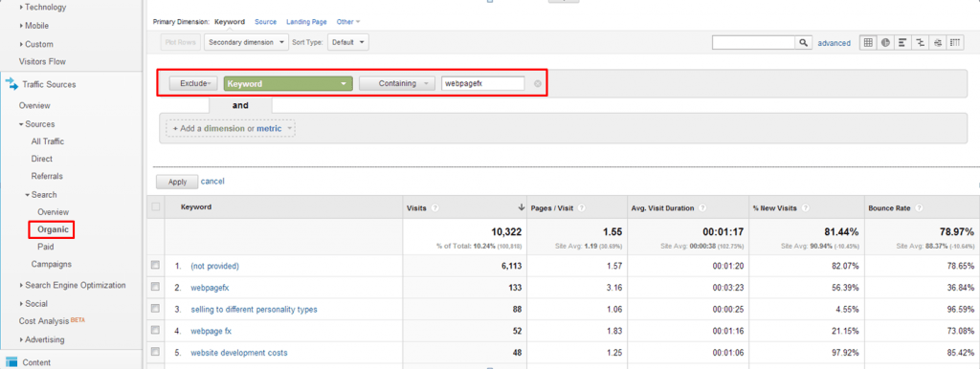Open Referrals report
Screen dimensions: 980x369
[47, 177]
